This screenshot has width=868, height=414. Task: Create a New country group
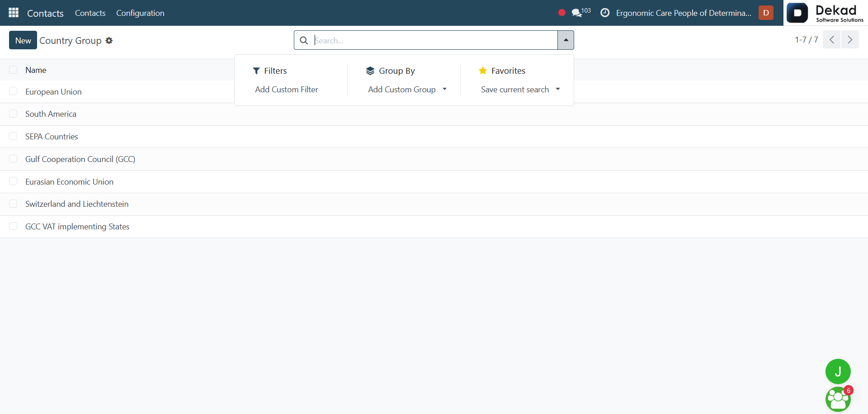coord(23,40)
